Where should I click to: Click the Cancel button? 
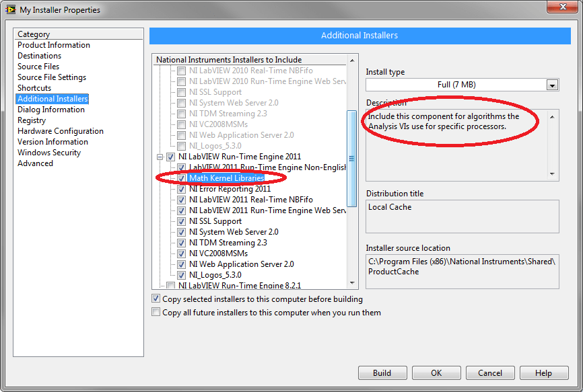coord(490,373)
